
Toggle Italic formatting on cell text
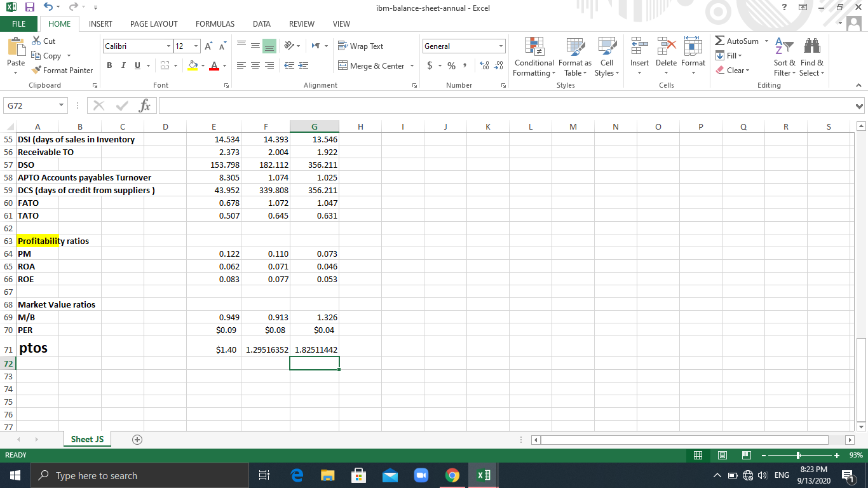coord(123,65)
